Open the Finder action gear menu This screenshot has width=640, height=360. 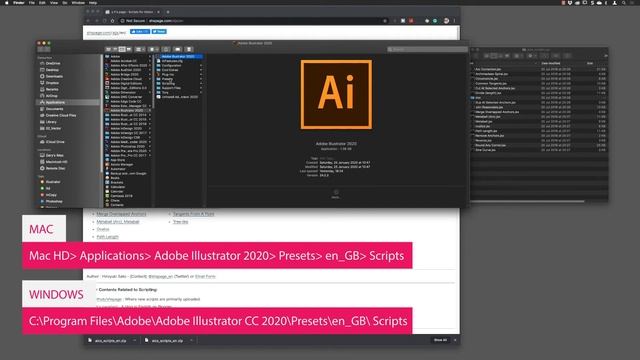click(x=153, y=49)
